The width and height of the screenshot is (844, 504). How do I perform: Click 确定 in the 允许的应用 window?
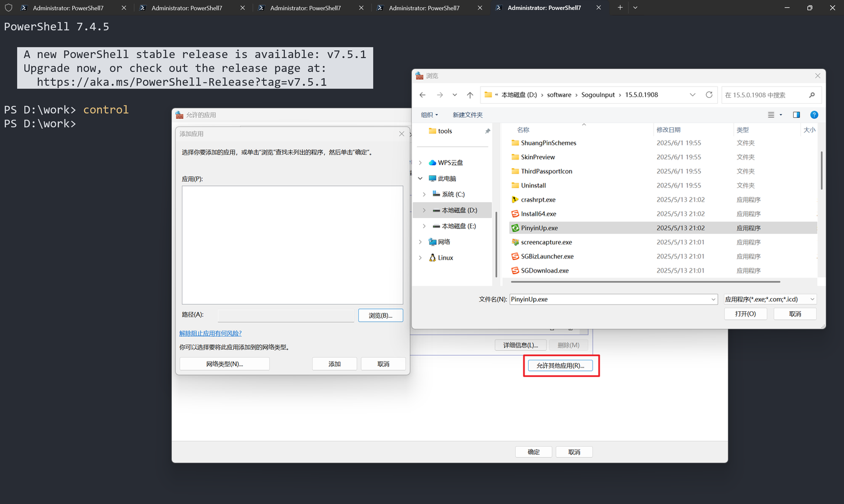click(534, 452)
